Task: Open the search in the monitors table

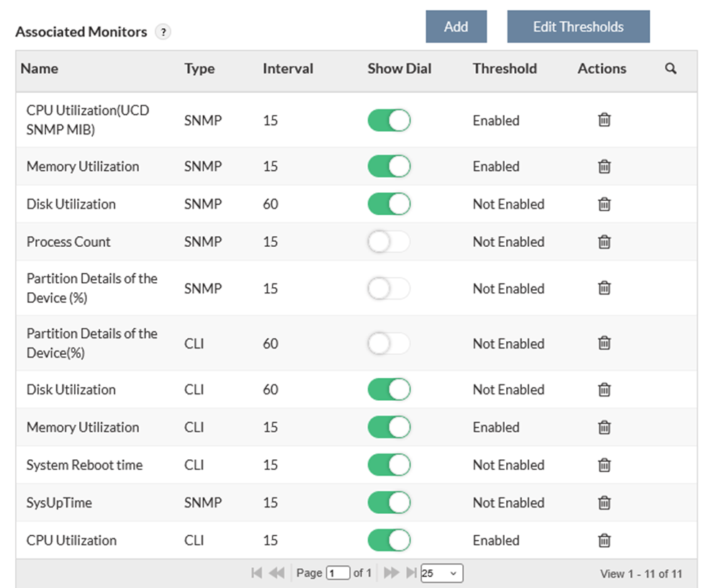Action: [x=670, y=68]
